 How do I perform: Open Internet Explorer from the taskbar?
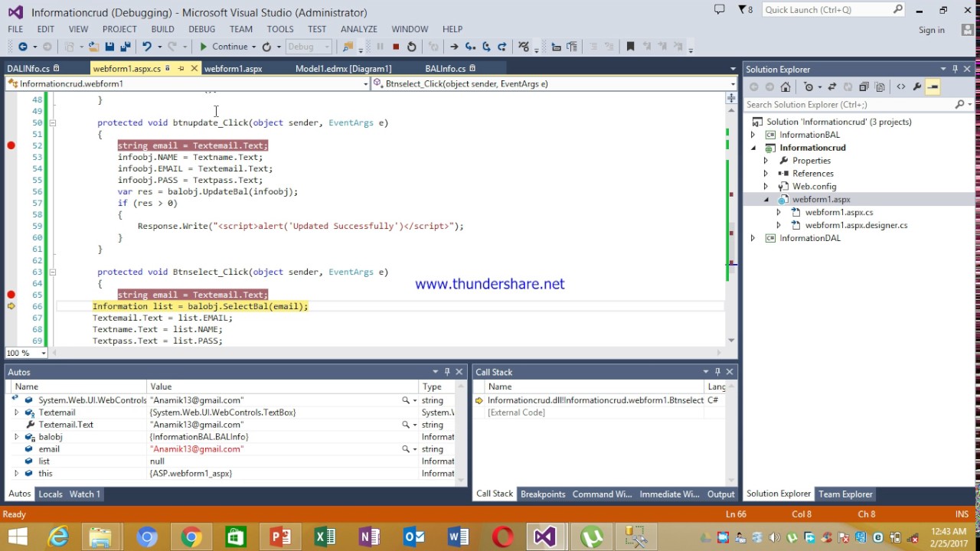58,537
